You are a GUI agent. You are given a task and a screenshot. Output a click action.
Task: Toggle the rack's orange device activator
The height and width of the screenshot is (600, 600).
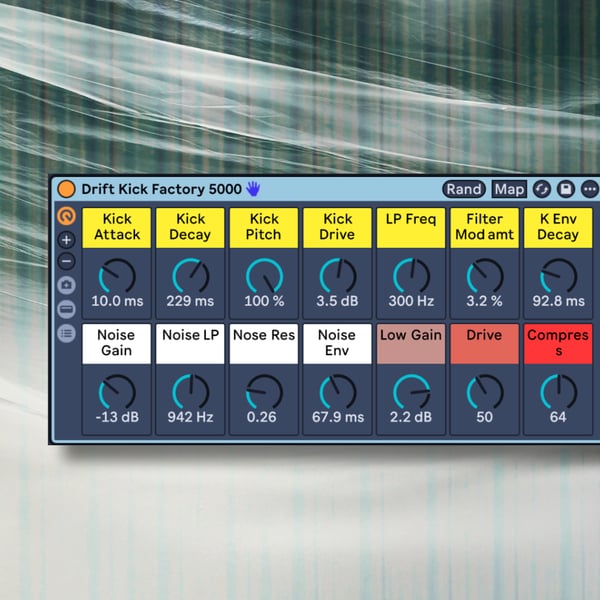point(66,189)
